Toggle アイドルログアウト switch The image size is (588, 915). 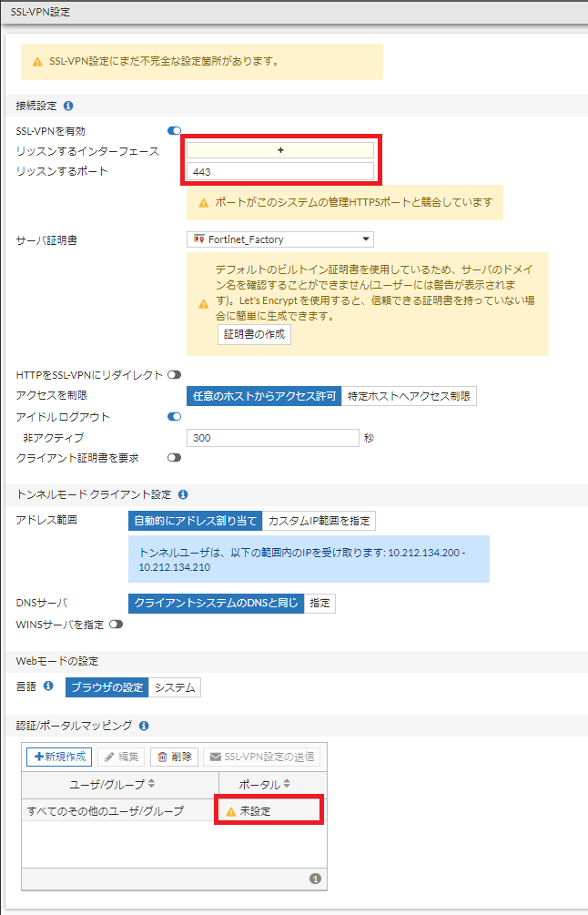point(174,417)
